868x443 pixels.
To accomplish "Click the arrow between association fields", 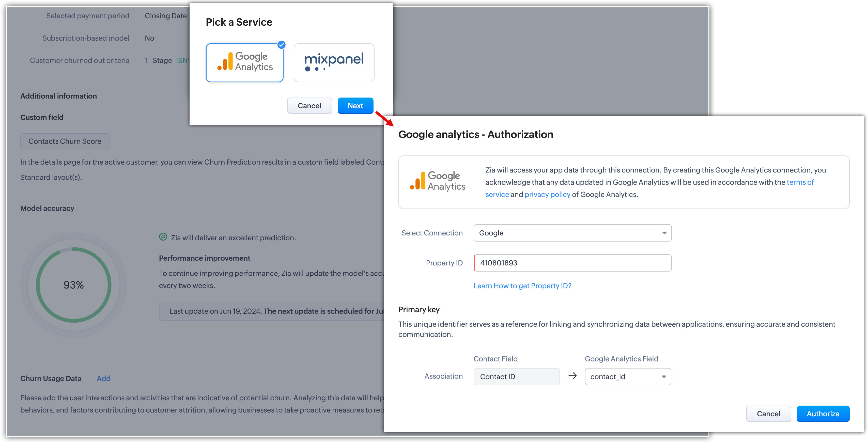I will click(x=572, y=376).
